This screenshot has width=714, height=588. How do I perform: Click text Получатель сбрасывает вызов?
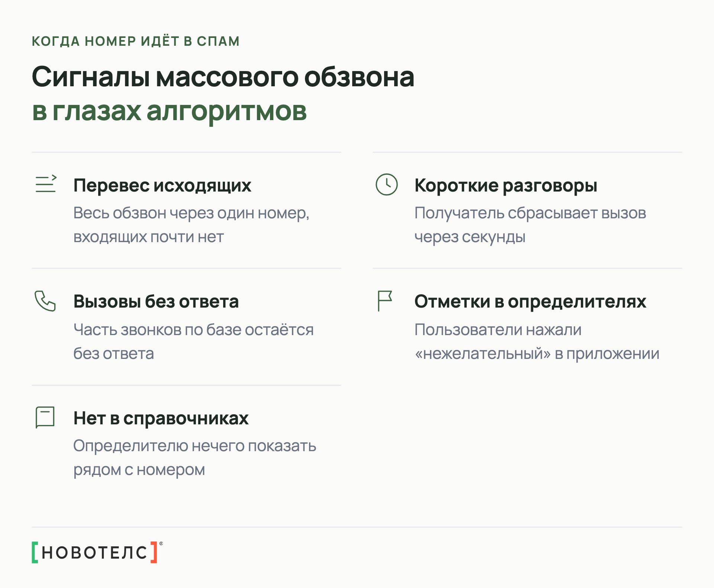coord(530,213)
